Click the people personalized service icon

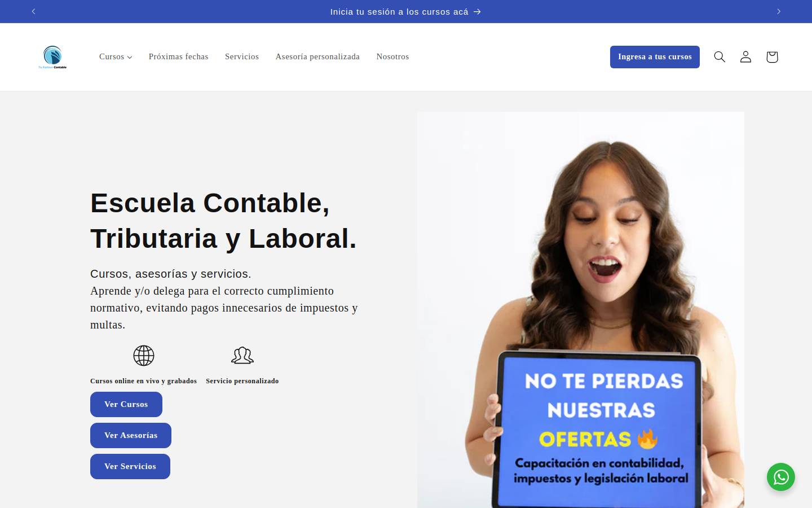pos(242,356)
